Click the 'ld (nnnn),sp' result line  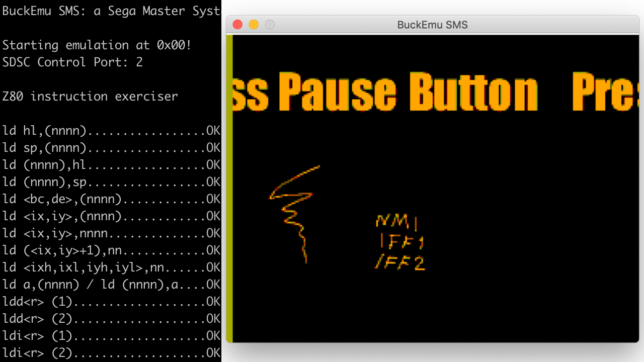click(111, 182)
